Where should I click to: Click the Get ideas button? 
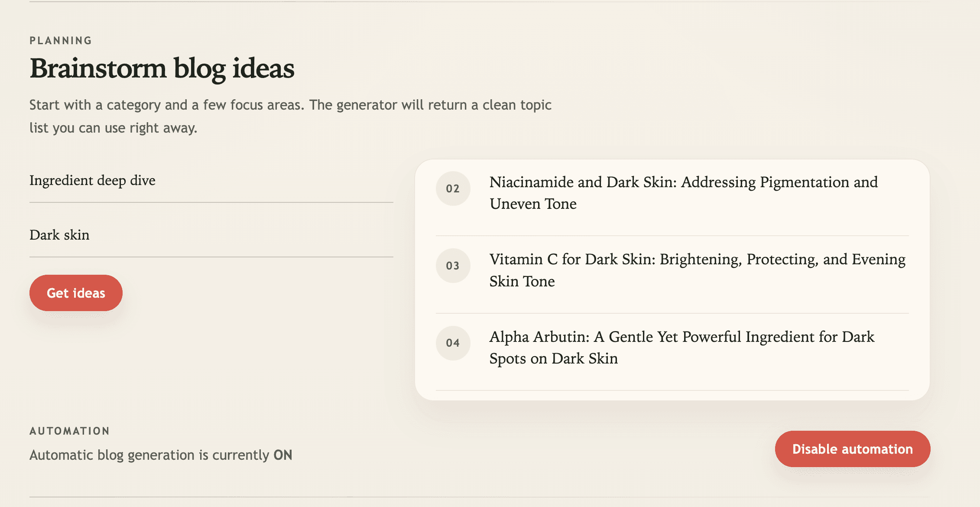click(76, 292)
